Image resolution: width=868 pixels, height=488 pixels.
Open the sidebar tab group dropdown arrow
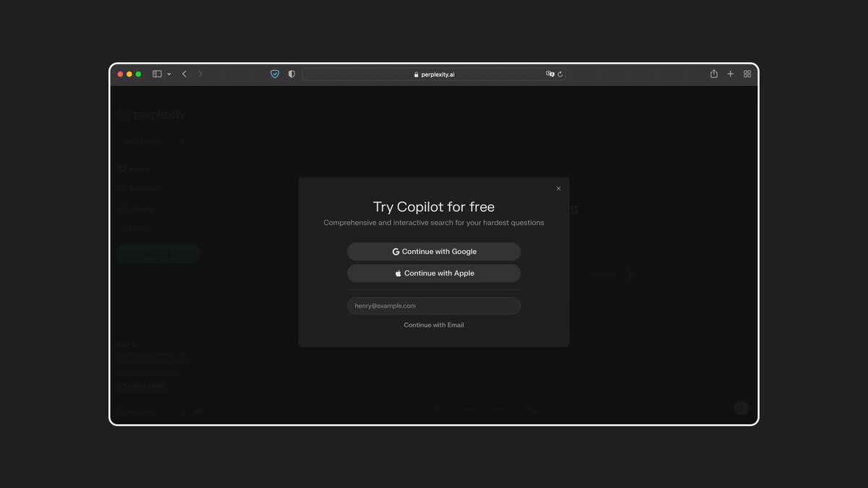tap(169, 74)
